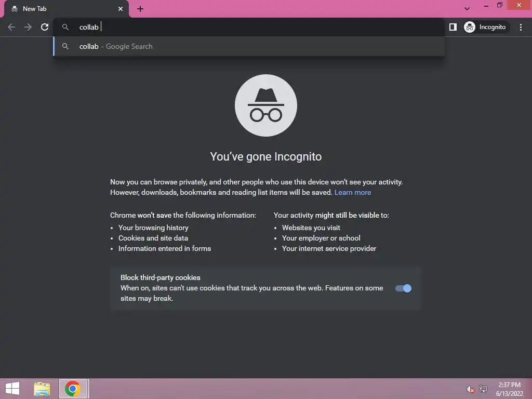The width and height of the screenshot is (532, 399).
Task: Click "Cookies and site data" bullet text
Action: coord(153,238)
